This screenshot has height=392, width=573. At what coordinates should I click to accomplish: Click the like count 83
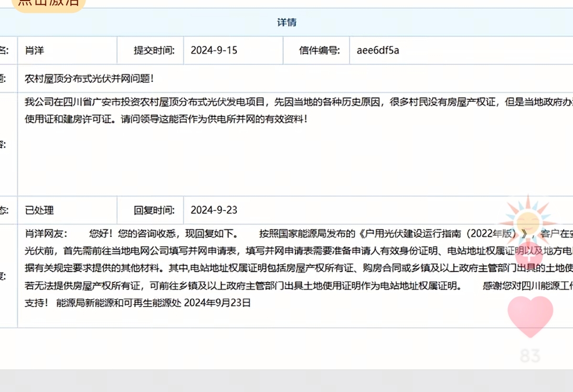coord(530,356)
